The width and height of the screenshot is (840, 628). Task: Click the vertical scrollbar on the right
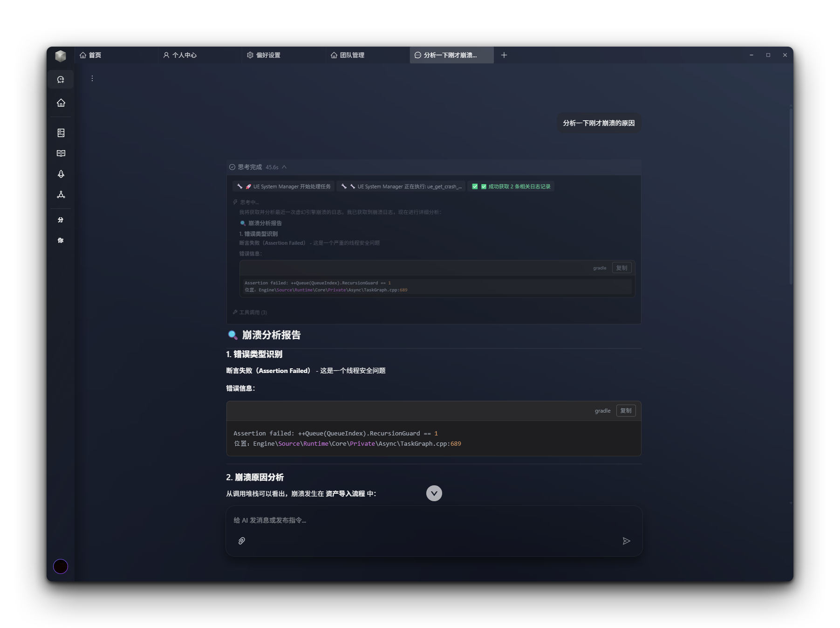791,196
